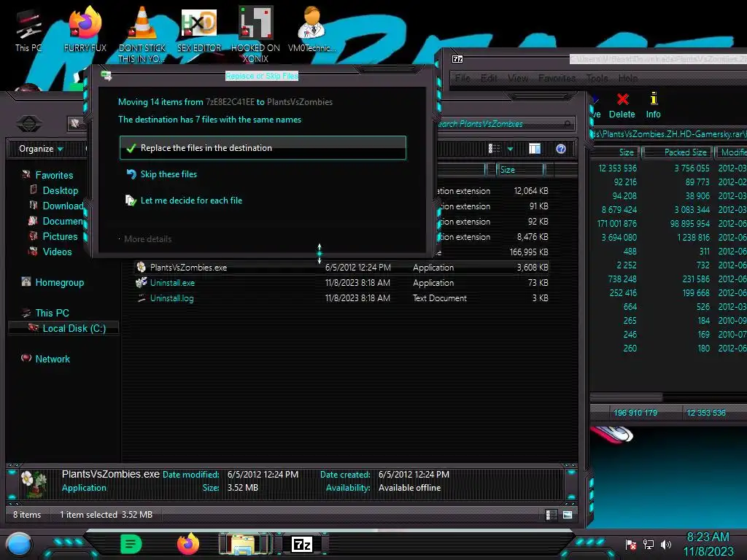Open the VMOTechnic desktop shortcut

tap(311, 30)
